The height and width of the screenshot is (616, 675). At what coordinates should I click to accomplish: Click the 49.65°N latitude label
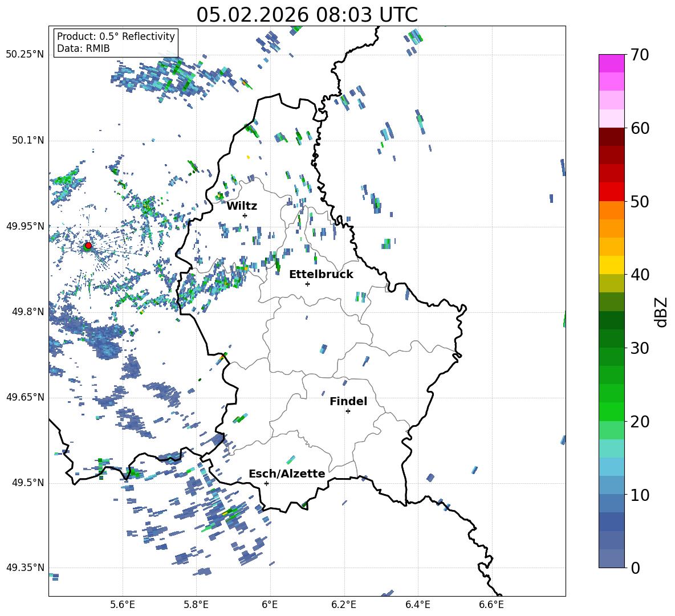25,397
